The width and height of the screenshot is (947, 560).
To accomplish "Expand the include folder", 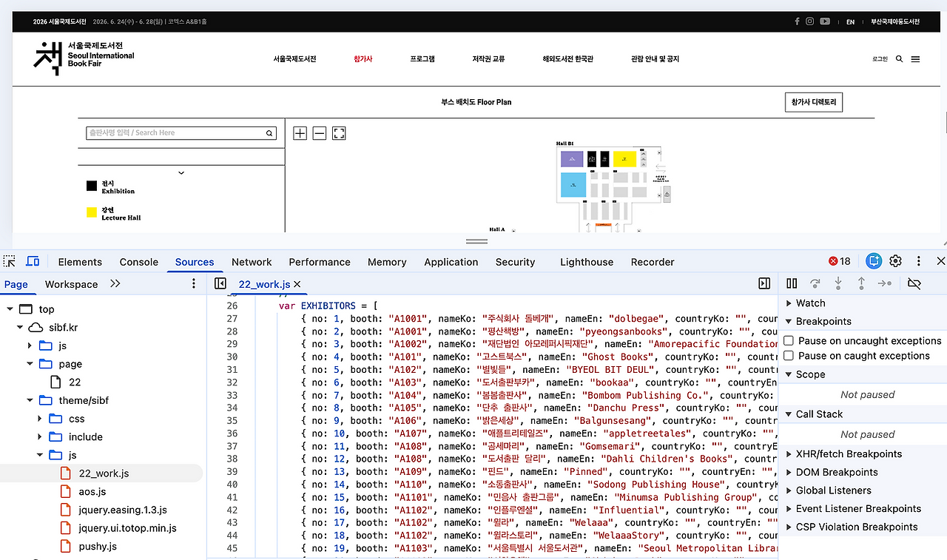I will 40,436.
